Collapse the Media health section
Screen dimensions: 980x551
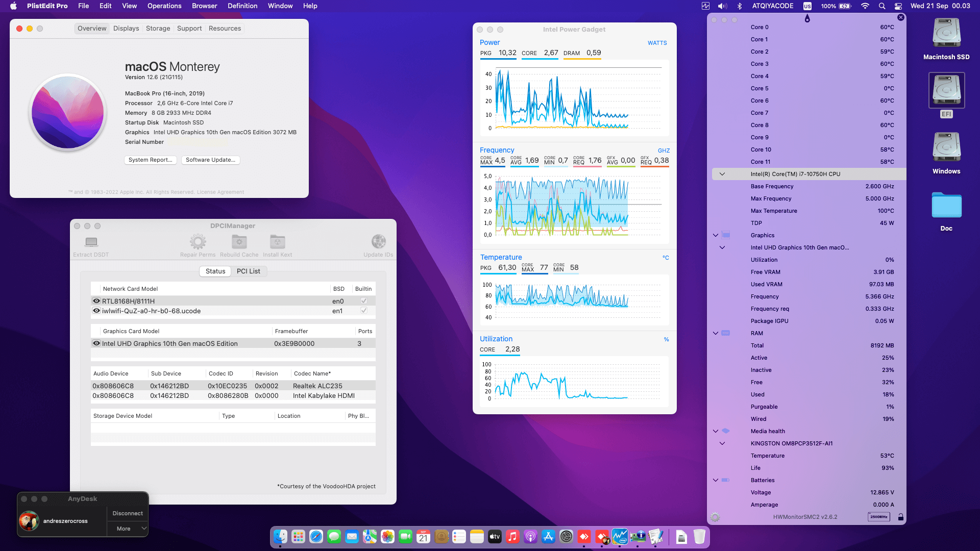[x=715, y=431]
